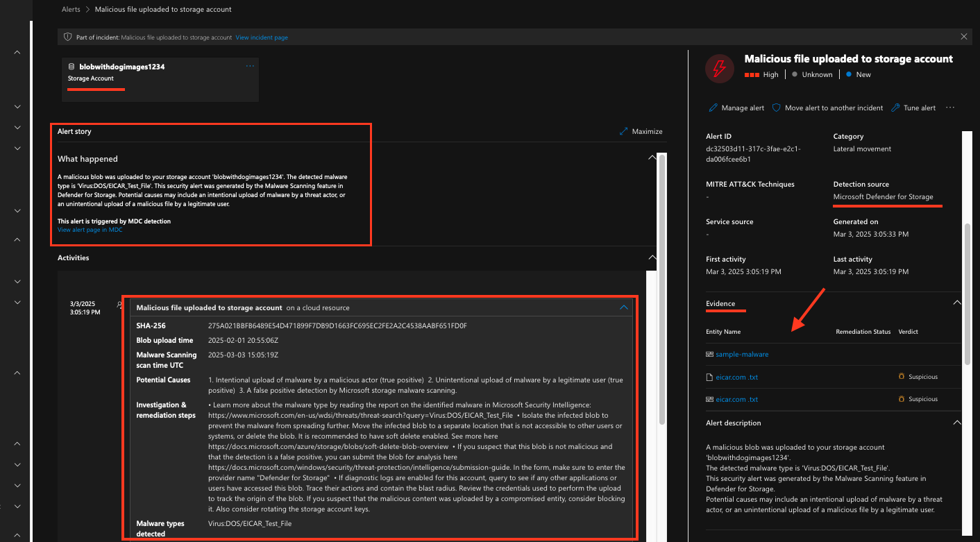The height and width of the screenshot is (542, 980).
Task: Click the red lightning severity icon in the details pane
Action: pyautogui.click(x=719, y=68)
